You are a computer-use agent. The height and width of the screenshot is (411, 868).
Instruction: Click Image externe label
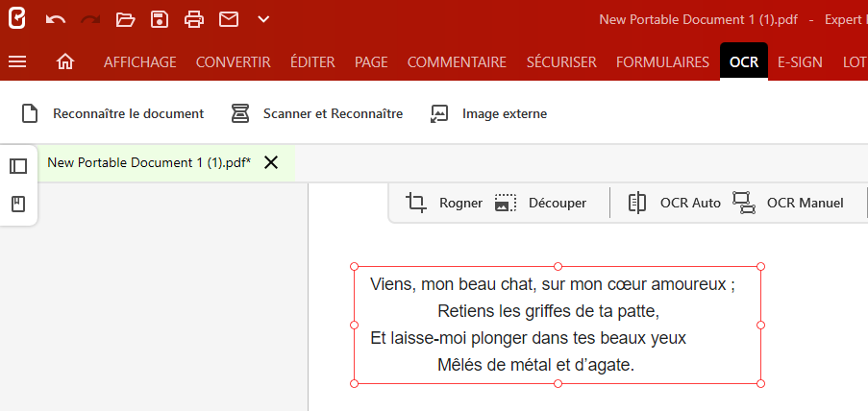coord(505,114)
